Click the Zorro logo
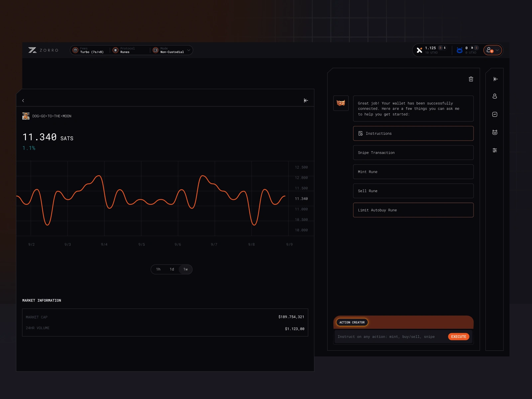This screenshot has height=399, width=532. 43,50
